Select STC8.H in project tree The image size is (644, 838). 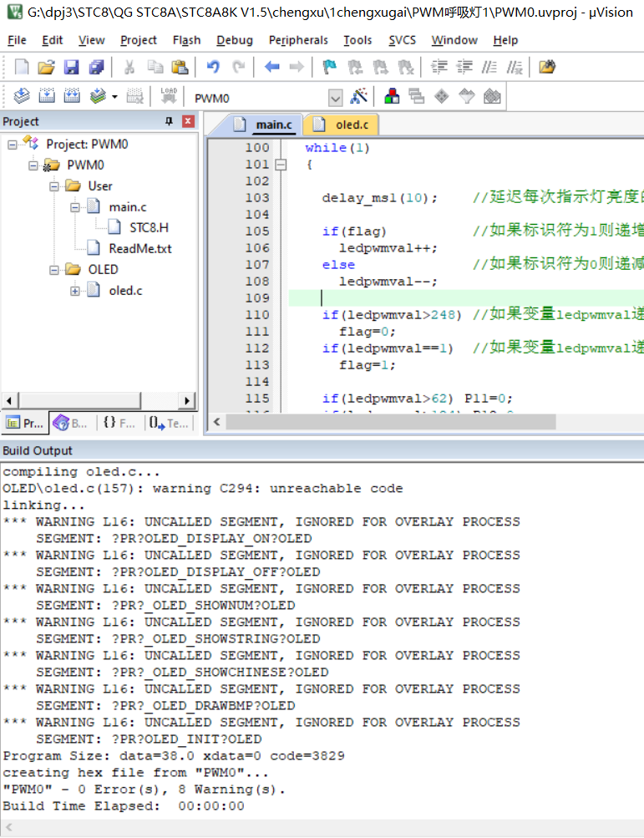(149, 227)
